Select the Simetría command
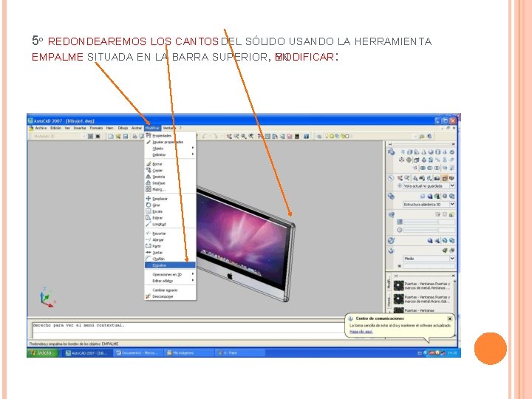Screen dimensions: 532x399 click(170, 177)
